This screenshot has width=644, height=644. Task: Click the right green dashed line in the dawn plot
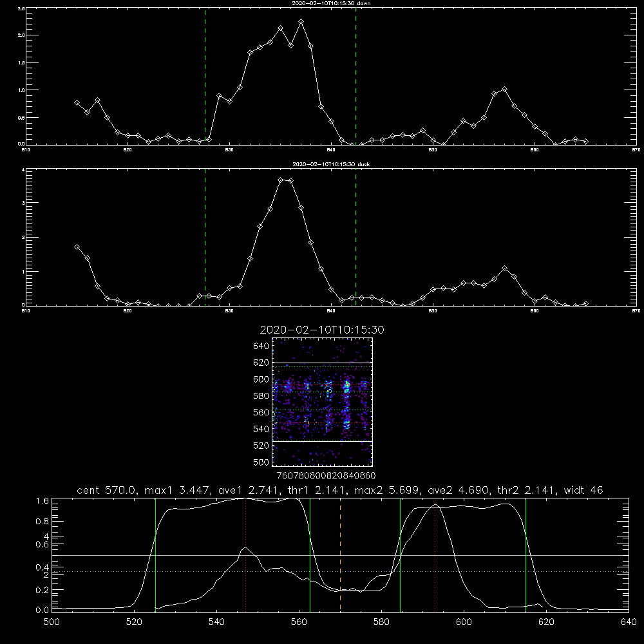click(x=355, y=76)
